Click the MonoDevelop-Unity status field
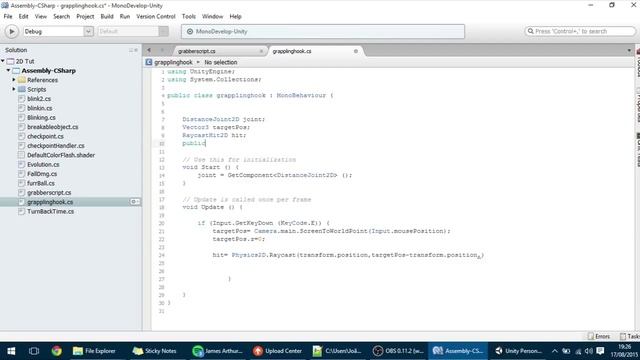640x360 pixels. click(323, 31)
